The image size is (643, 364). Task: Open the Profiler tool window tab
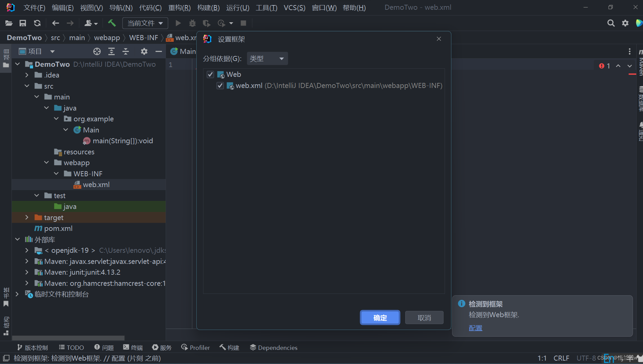195,347
